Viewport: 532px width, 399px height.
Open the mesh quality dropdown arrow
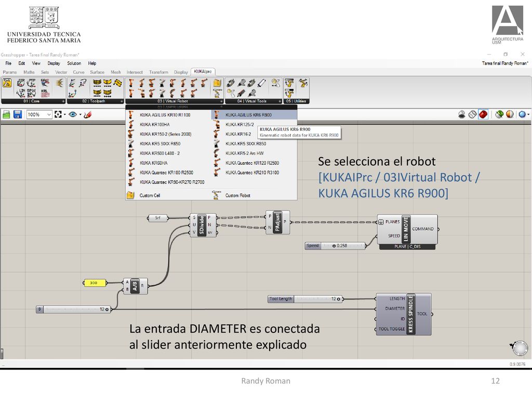(x=528, y=115)
